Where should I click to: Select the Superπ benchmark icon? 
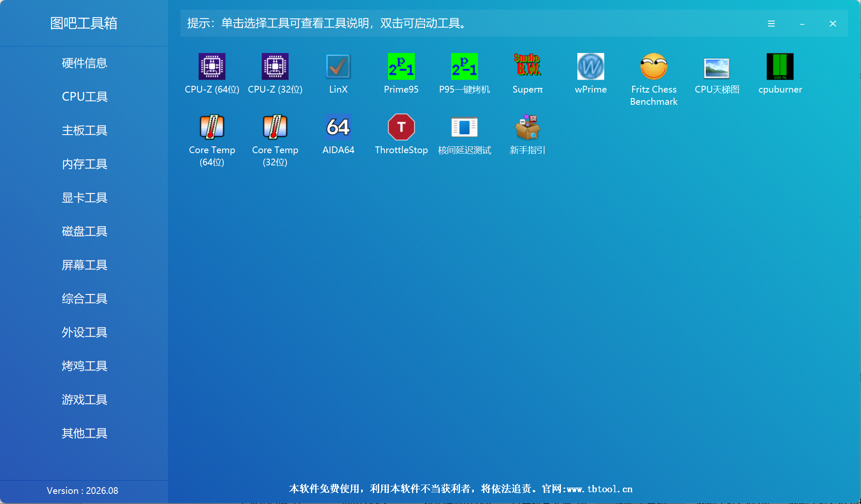[528, 65]
